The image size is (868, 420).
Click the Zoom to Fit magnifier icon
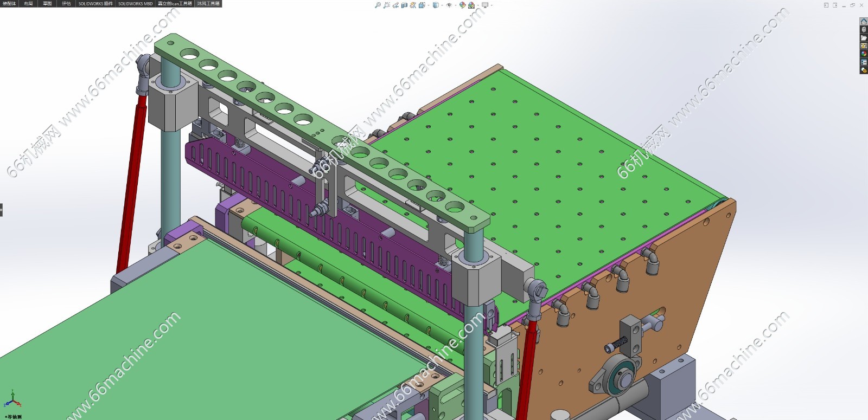(378, 5)
